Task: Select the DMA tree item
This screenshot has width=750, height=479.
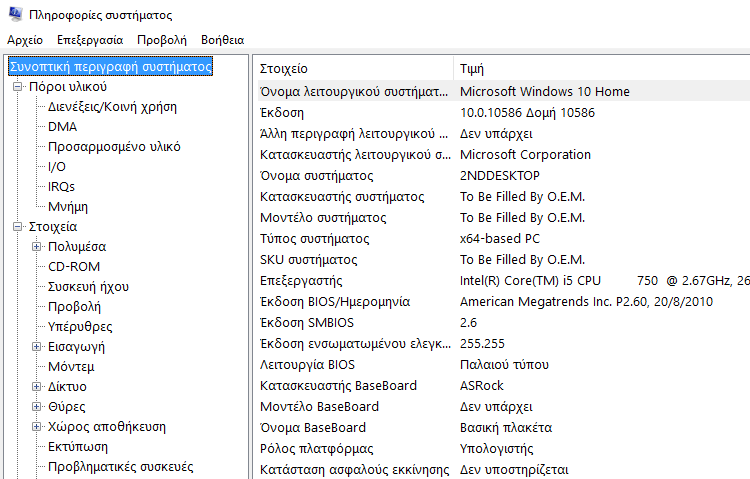Action: coord(62,127)
